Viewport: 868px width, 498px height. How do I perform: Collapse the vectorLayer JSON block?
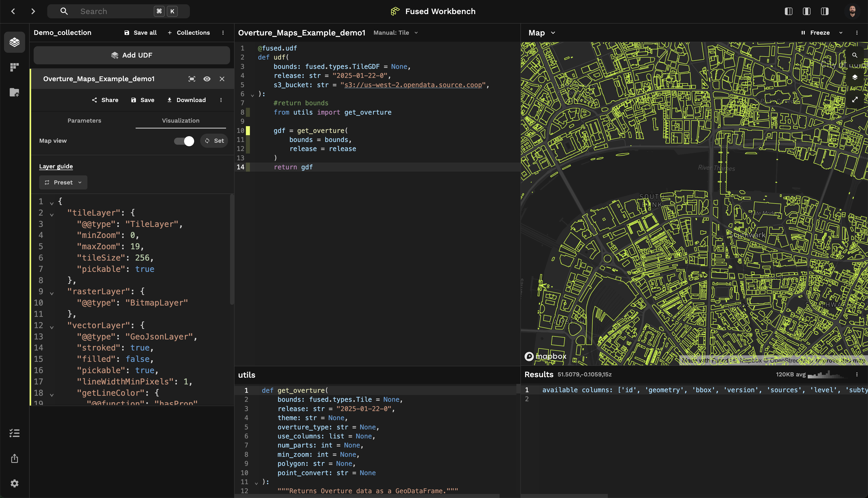[52, 327]
